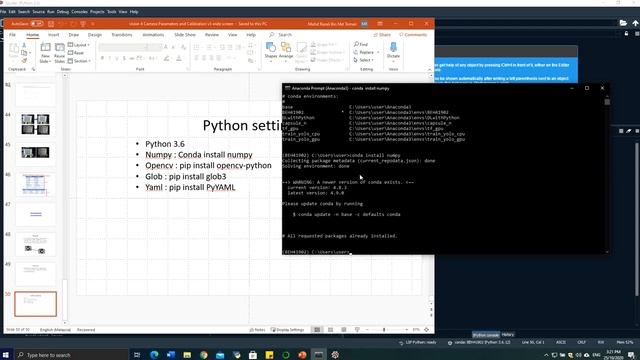Open File Explorer from taskbar

coord(187,355)
